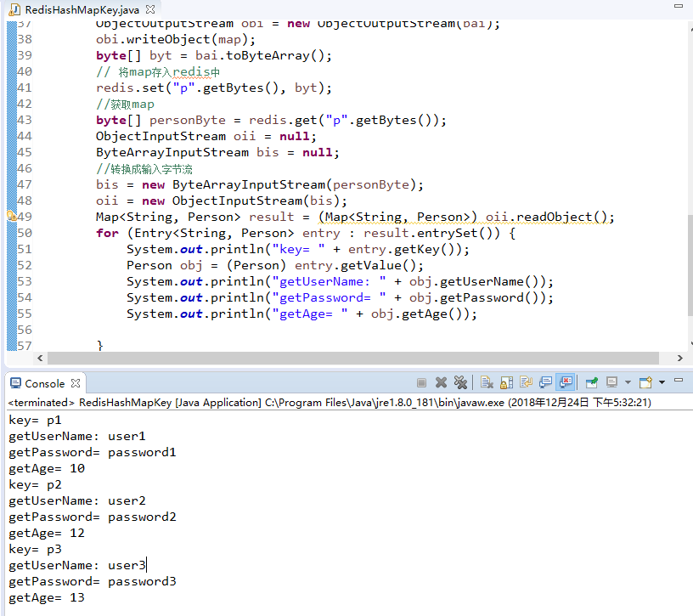Screen dimensions: 693x616
Task: Minimize the Console view
Action: [x=677, y=382]
